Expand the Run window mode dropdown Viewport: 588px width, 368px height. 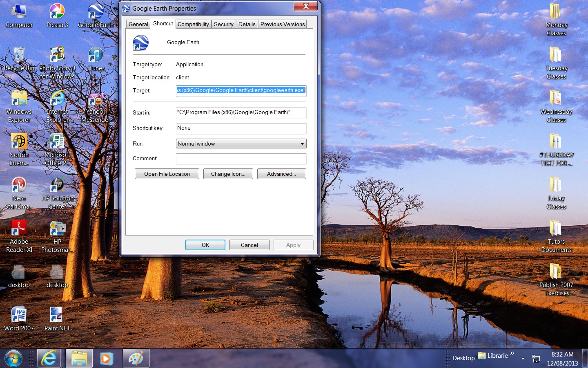pyautogui.click(x=302, y=144)
